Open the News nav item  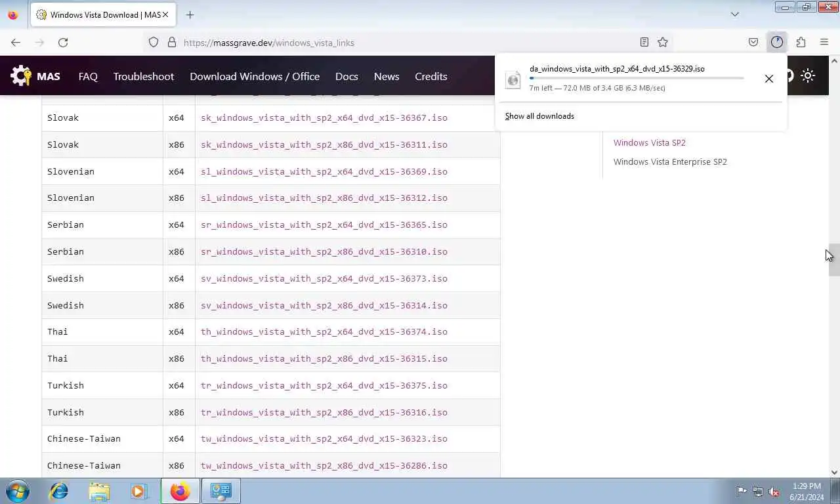pos(387,76)
